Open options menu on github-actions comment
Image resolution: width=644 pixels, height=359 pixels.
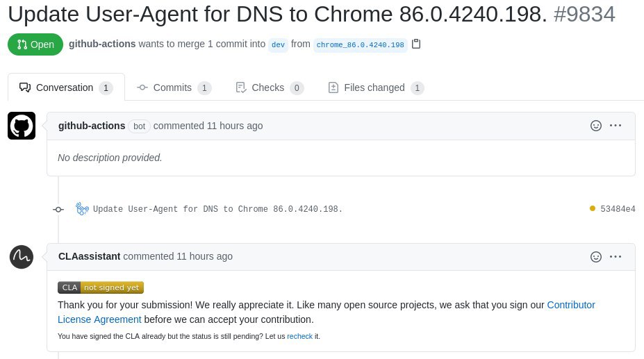616,126
